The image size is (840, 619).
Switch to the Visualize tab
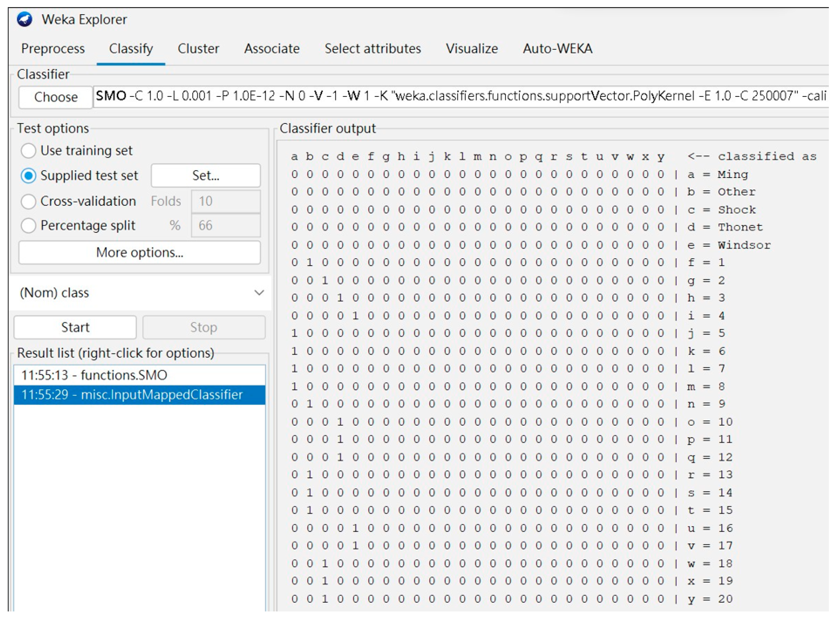[472, 49]
